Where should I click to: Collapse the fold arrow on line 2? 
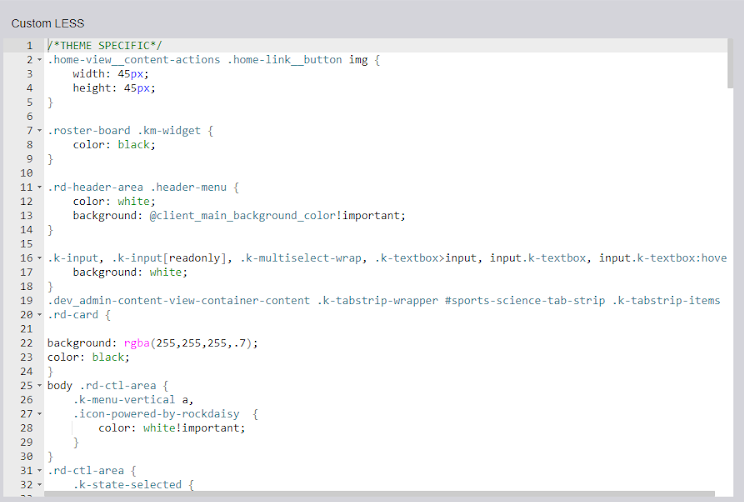point(39,60)
